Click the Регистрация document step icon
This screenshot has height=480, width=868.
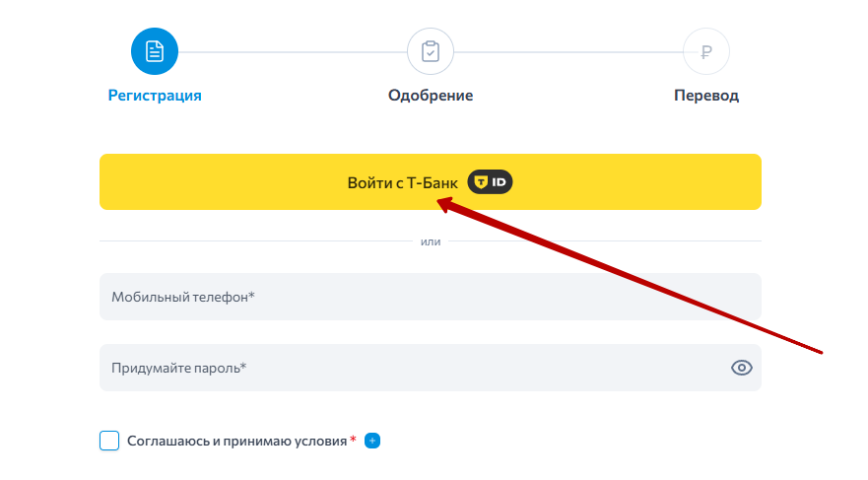pyautogui.click(x=155, y=51)
